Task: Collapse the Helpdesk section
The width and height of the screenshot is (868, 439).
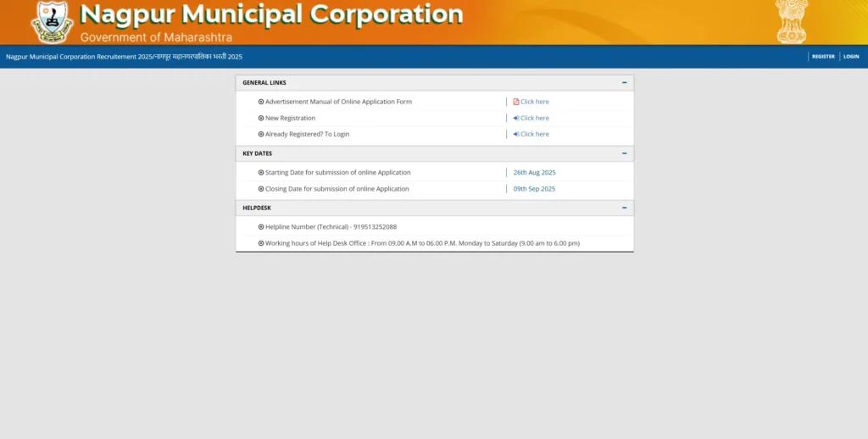Action: pyautogui.click(x=625, y=208)
